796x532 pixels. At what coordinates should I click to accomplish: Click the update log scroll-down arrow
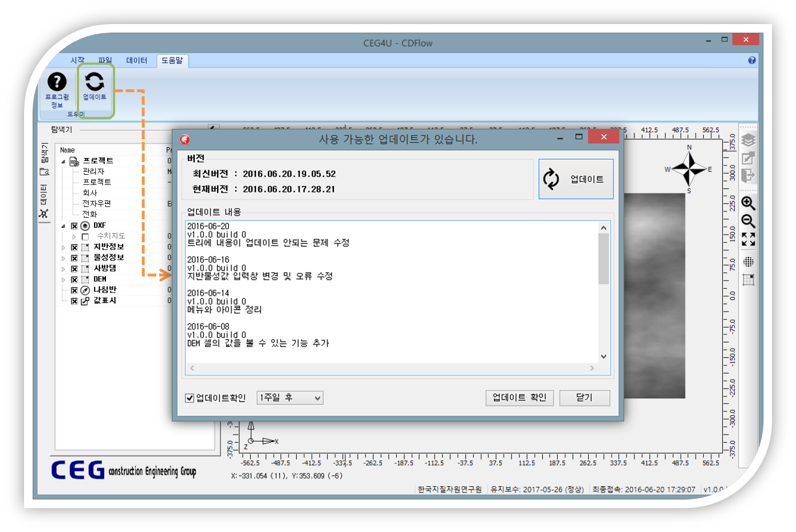coord(604,356)
